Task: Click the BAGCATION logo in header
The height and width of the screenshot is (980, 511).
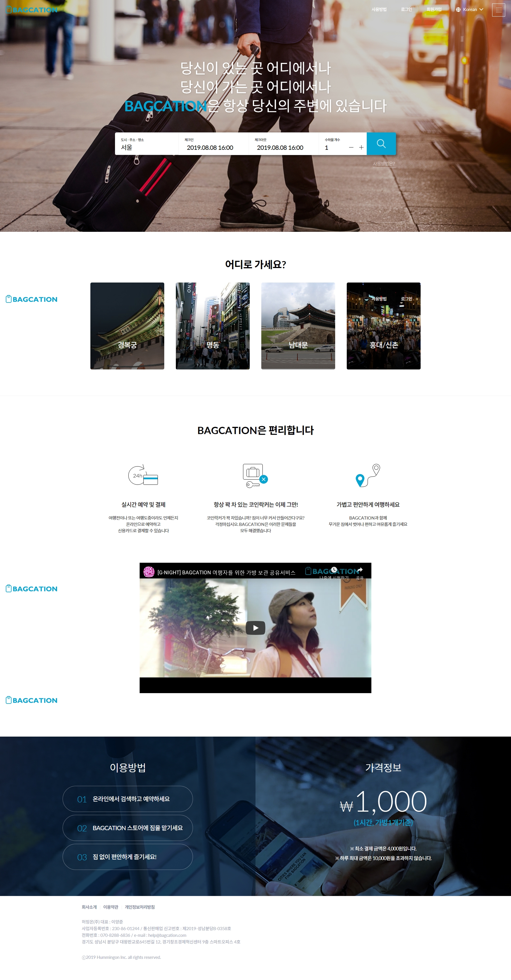Action: 32,10
